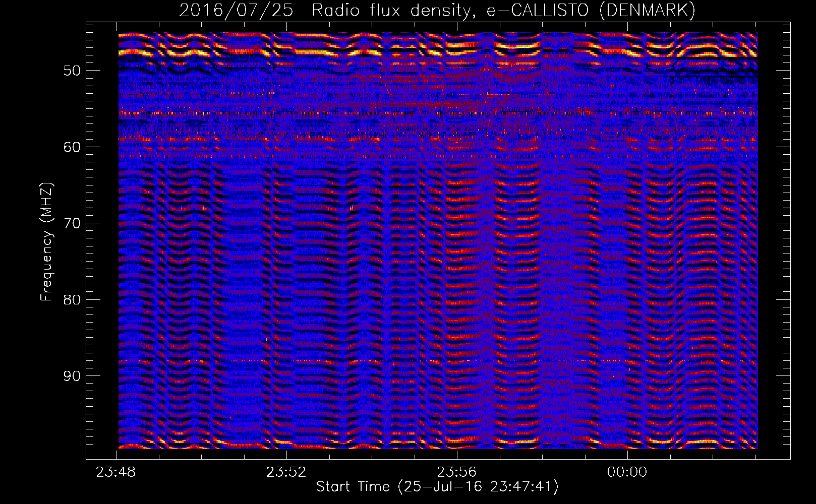Click the plot title '2016/07/25 Radio flux density, e-CALLISTO (DENMARK)'
The image size is (816, 504).
pos(437,11)
